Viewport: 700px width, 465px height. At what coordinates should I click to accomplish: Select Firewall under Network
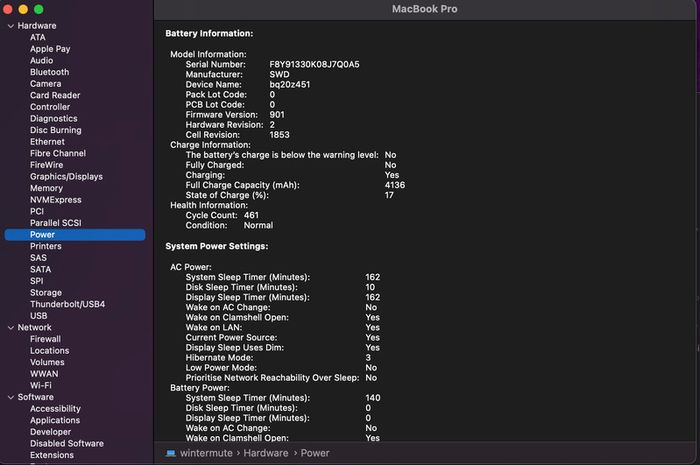pyautogui.click(x=46, y=339)
